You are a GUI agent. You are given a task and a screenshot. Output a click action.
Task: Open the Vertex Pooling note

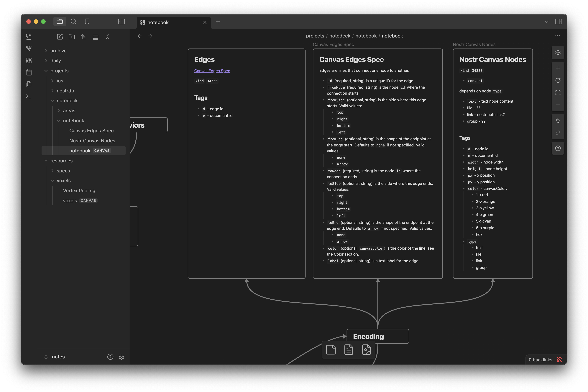[79, 190]
